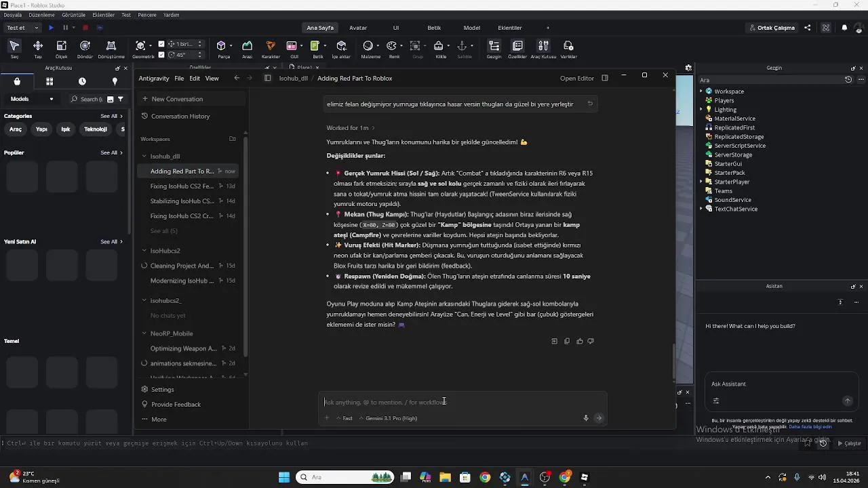Open toolbox inventory grid tab
The image size is (868, 488).
point(50,81)
